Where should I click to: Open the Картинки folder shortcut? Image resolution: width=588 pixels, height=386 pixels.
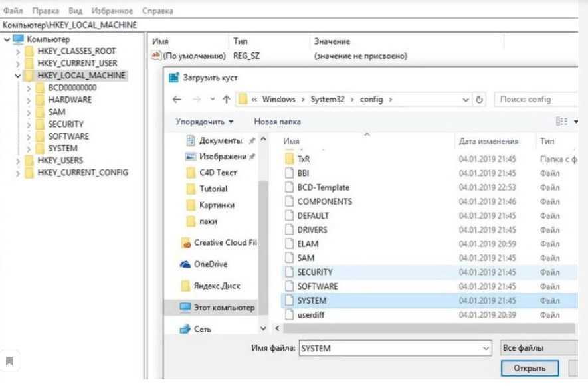pyautogui.click(x=217, y=205)
